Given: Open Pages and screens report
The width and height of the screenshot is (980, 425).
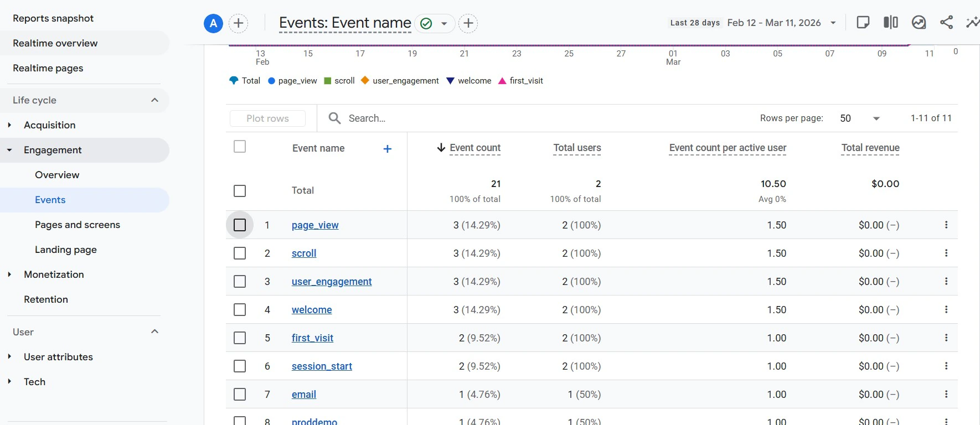Looking at the screenshot, I should tap(78, 225).
